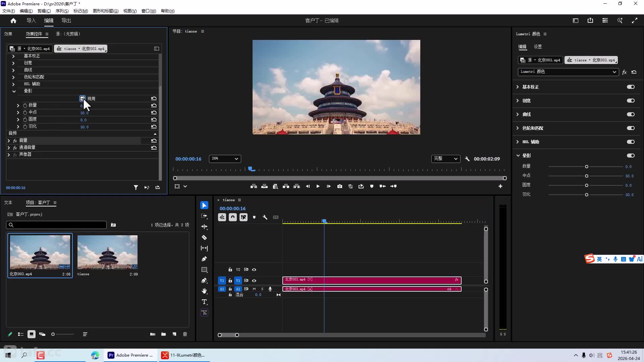Viewport: 644px width, 362px height.
Task: Click the trash icon in Project panel
Action: coord(185,334)
